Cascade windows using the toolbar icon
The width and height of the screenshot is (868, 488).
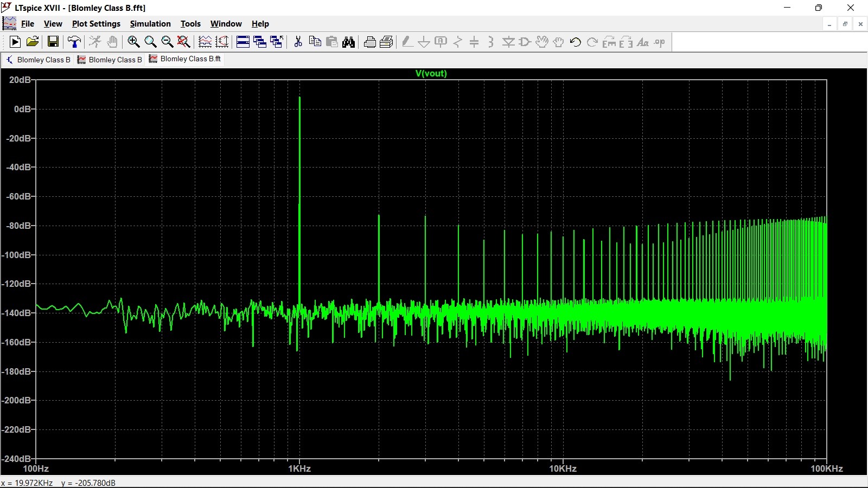click(x=260, y=42)
